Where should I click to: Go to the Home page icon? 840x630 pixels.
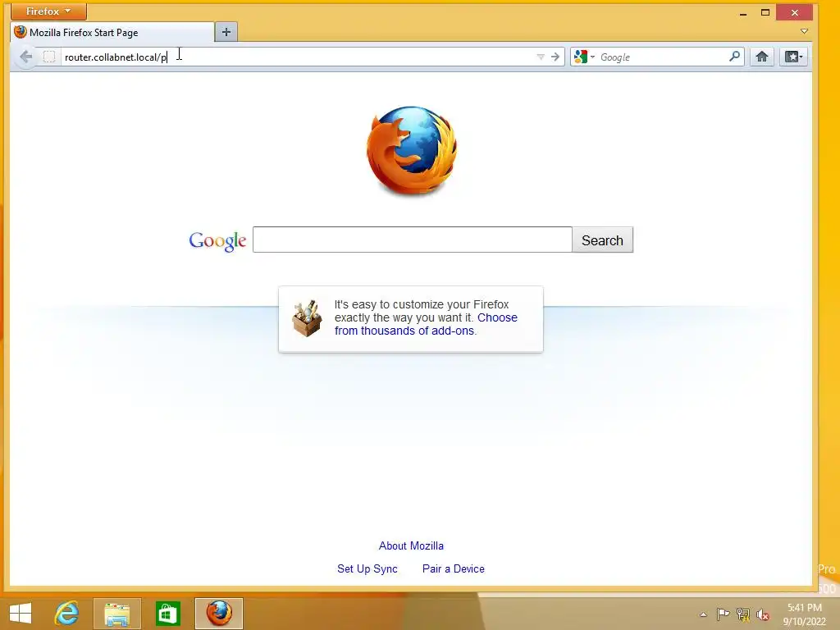click(x=762, y=57)
